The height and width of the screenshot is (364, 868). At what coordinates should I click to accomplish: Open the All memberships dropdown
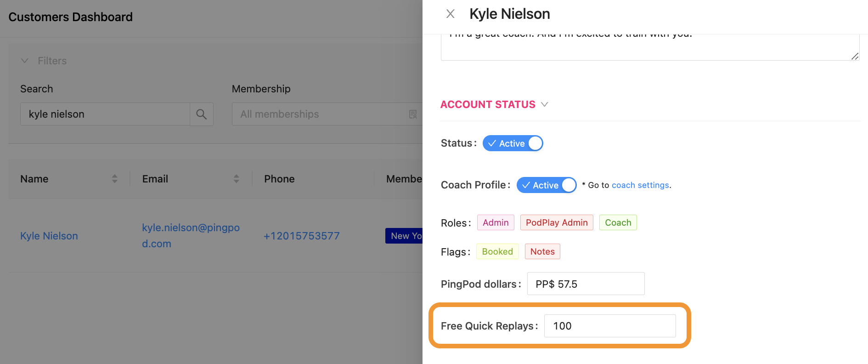(x=321, y=114)
